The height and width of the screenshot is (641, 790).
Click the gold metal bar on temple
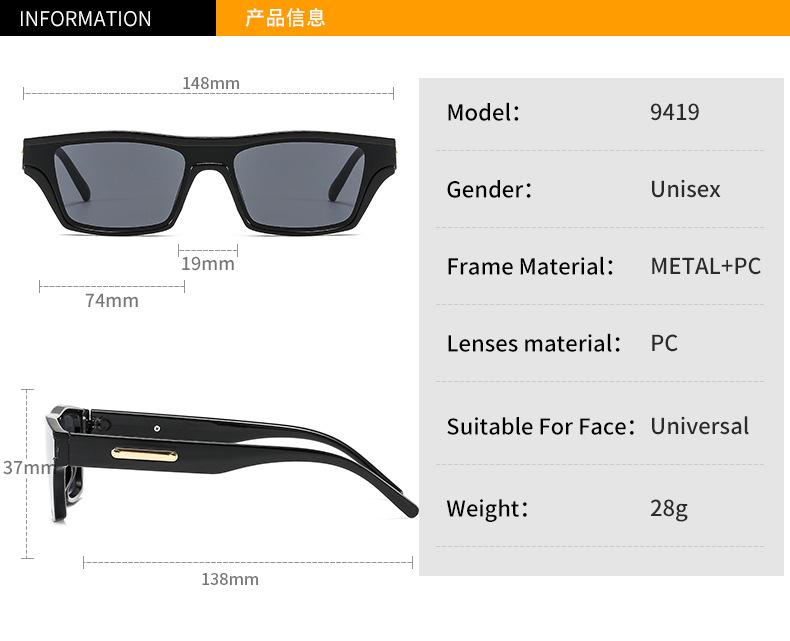(145, 454)
